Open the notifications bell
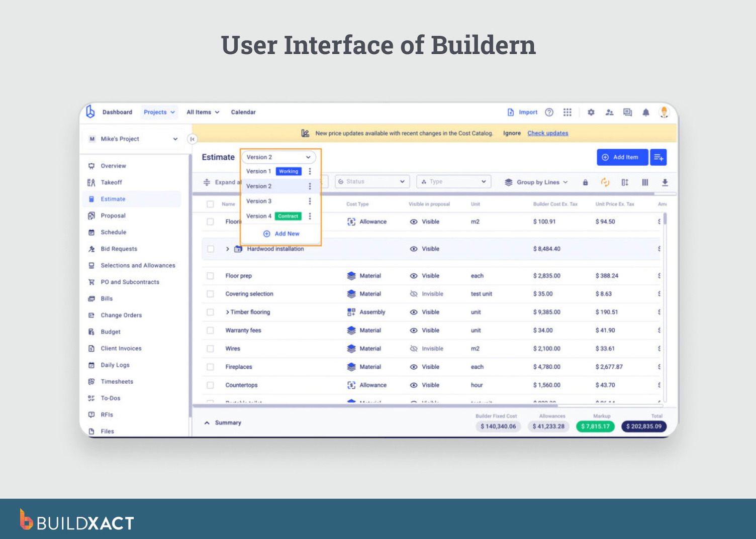756x539 pixels. (x=646, y=112)
